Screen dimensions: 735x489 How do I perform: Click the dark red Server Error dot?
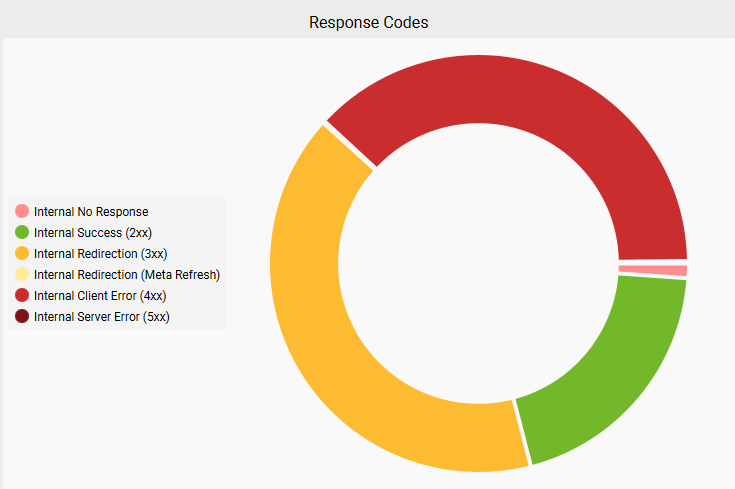pos(22,317)
